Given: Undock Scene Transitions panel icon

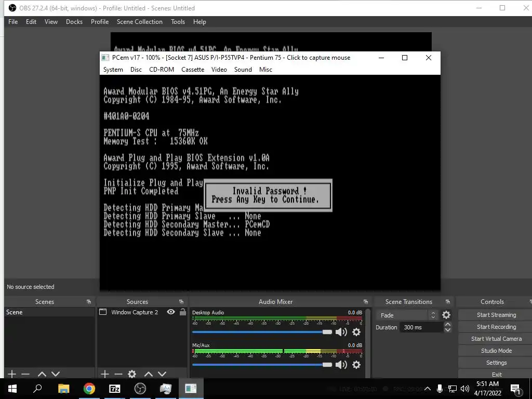Looking at the screenshot, I should coord(448,302).
